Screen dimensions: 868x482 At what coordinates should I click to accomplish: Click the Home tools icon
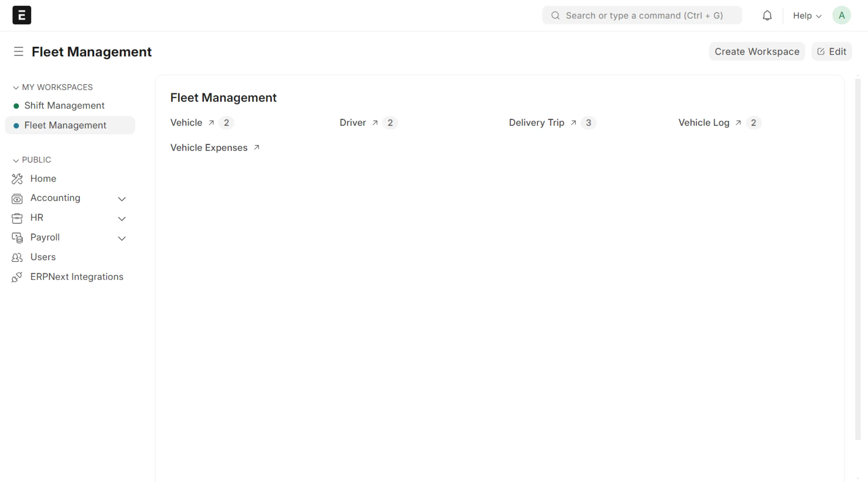tap(17, 179)
